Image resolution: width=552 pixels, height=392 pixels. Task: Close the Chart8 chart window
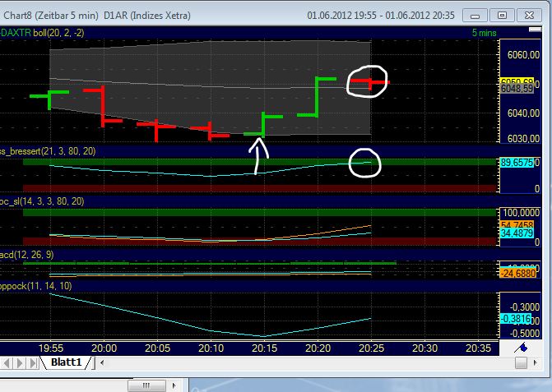pos(529,16)
